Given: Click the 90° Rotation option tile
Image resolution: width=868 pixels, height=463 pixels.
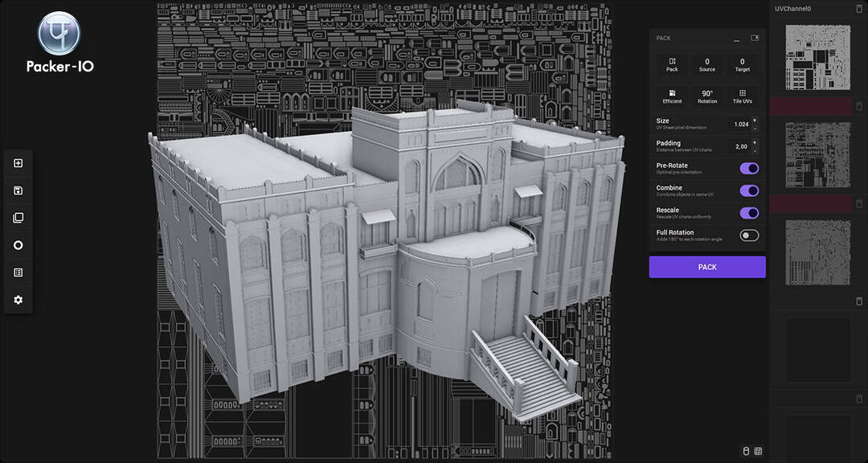Looking at the screenshot, I should tap(707, 97).
